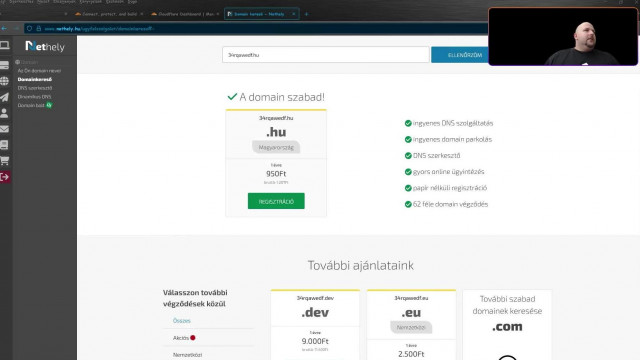
Task: Click the 950Ft price text
Action: click(276, 173)
